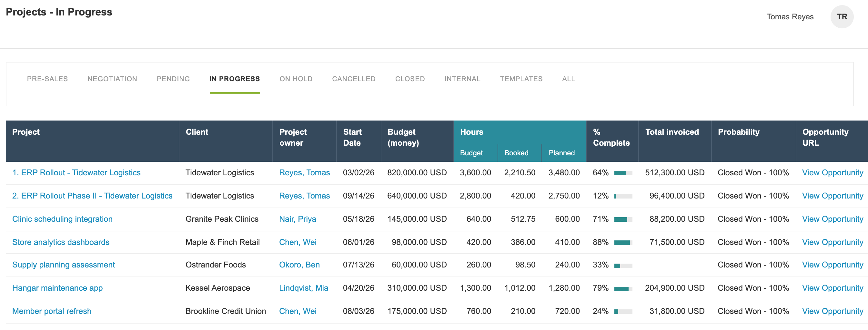View Opportunity for Member portal refresh

click(x=832, y=311)
